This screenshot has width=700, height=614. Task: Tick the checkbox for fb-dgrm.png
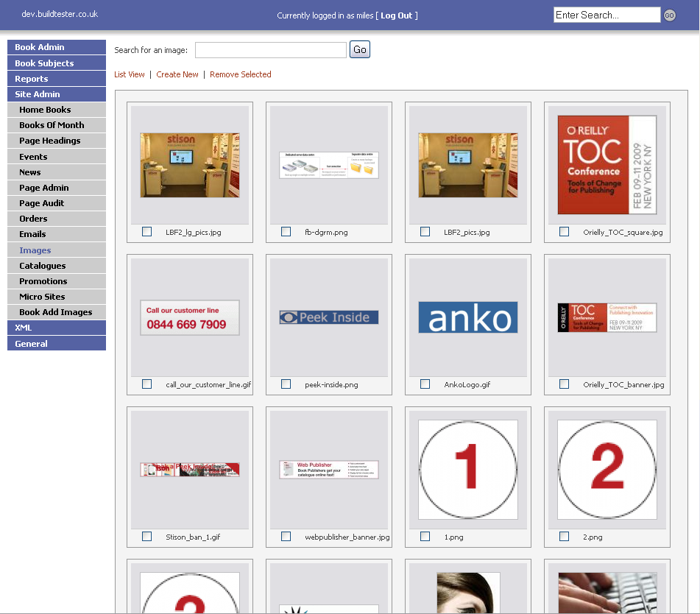(x=286, y=231)
